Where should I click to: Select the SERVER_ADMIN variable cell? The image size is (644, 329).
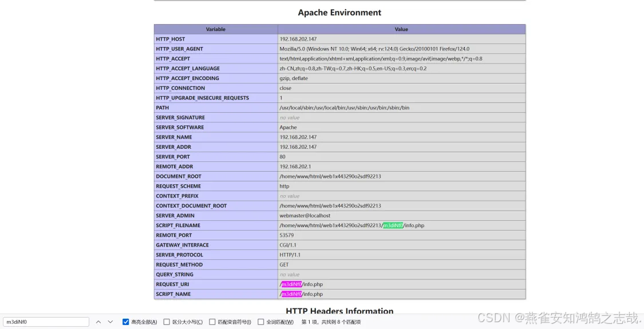click(x=216, y=216)
